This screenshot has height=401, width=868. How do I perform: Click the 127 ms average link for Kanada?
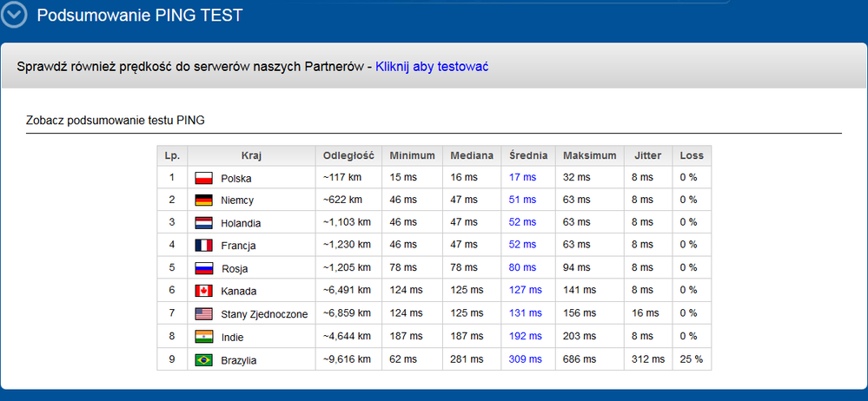525,291
